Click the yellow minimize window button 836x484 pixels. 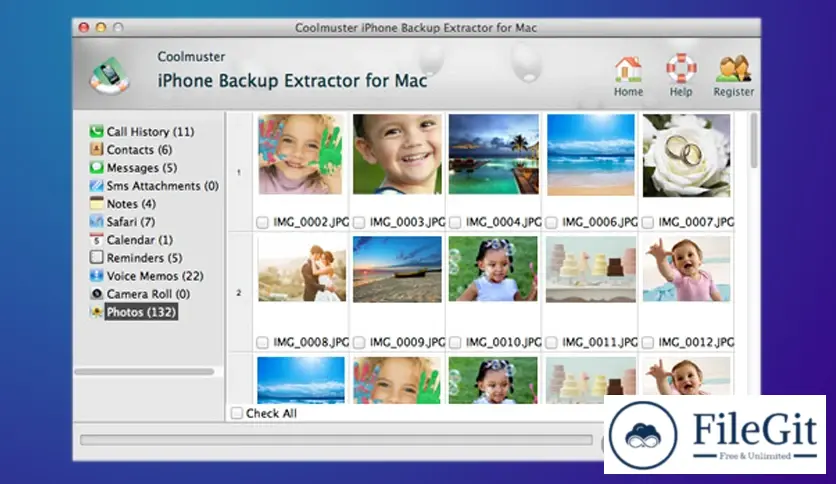tap(101, 27)
